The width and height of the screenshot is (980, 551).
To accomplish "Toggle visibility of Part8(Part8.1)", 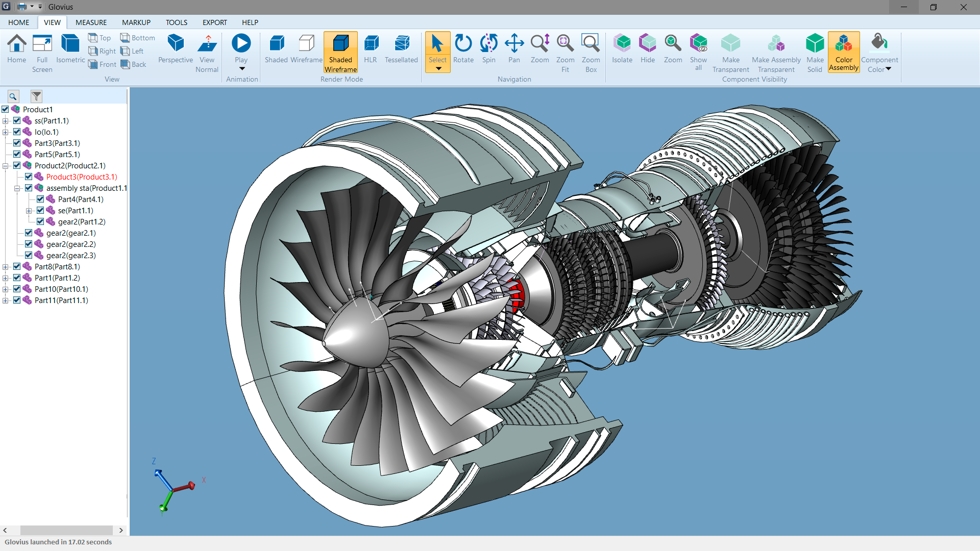I will coord(17,266).
